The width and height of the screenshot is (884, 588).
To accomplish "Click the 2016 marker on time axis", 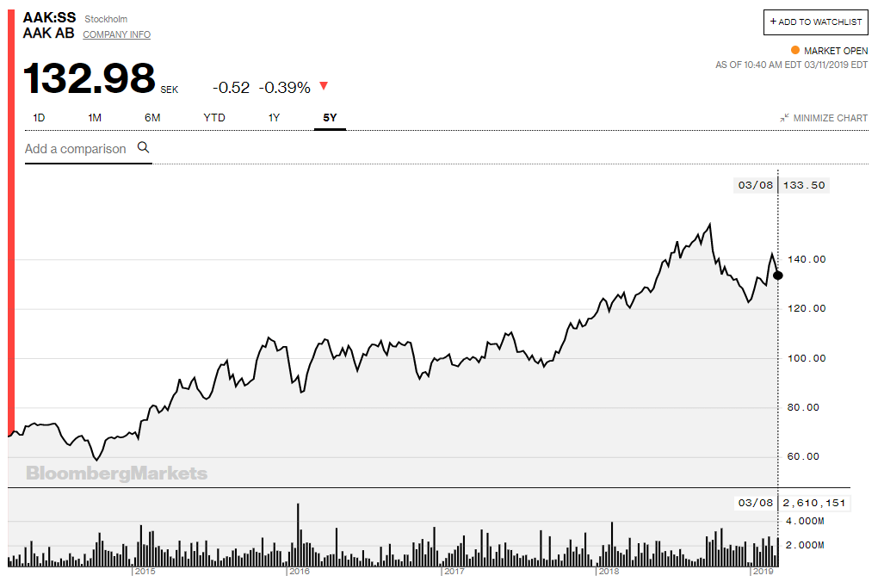I will (299, 572).
